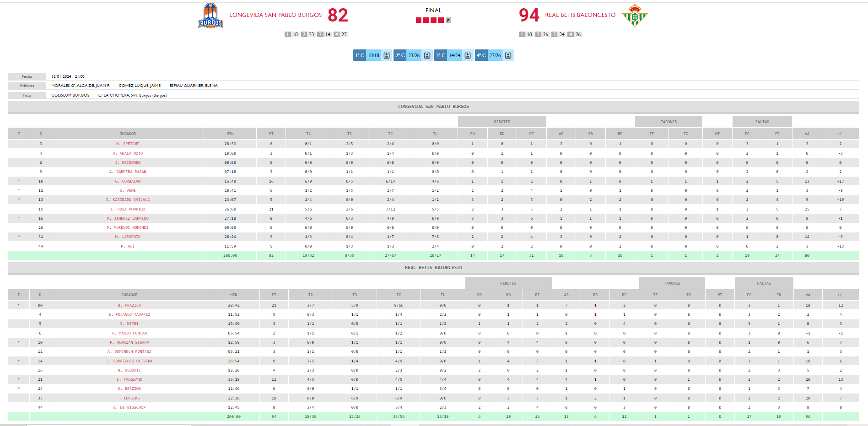Click the REAL BETIS BALONCESTO table title
868x426 pixels.
click(433, 268)
